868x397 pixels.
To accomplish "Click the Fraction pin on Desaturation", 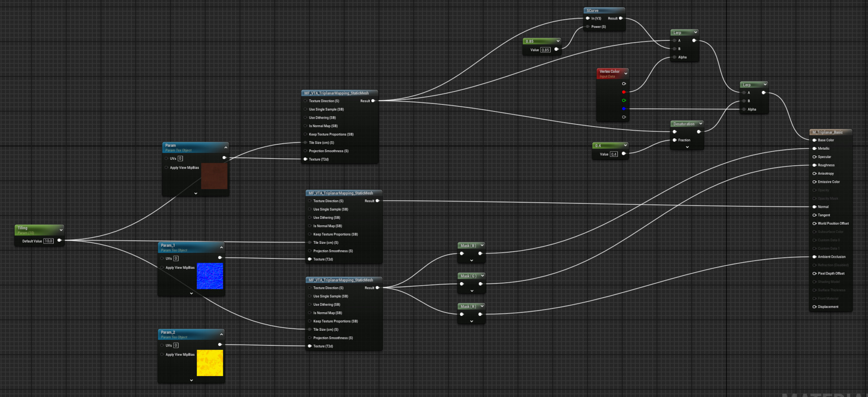I will tap(674, 140).
